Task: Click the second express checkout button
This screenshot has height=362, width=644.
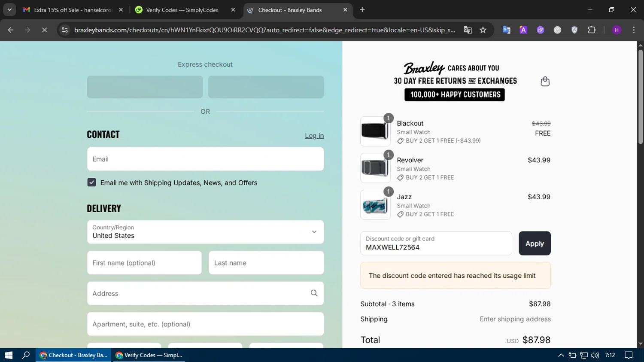Action: click(266, 87)
